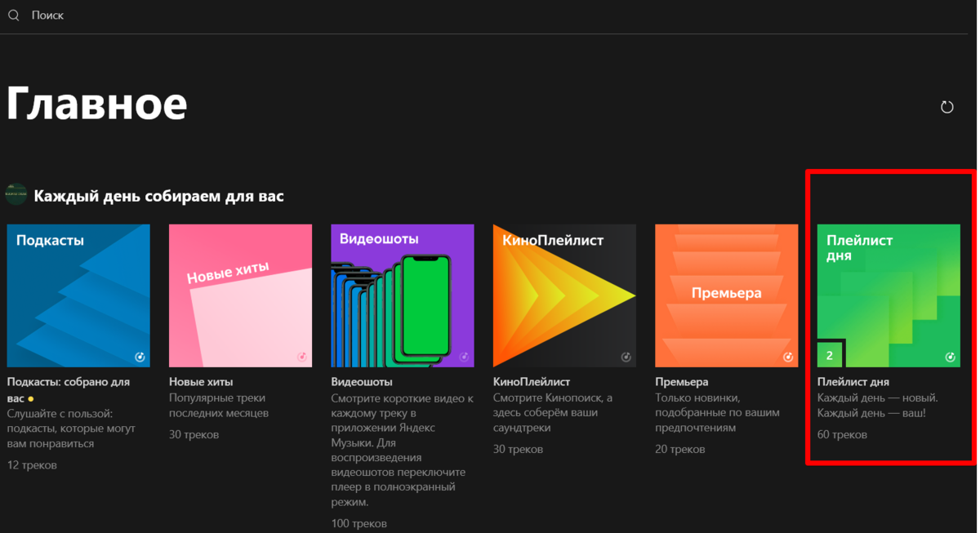Open the Новые хиты cover thumbnail
This screenshot has height=533, width=980.
(x=240, y=295)
